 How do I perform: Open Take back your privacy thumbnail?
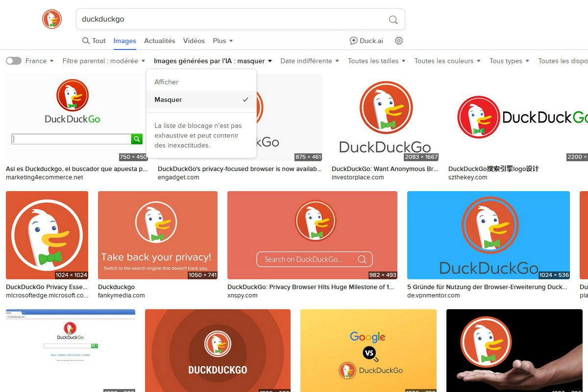158,235
